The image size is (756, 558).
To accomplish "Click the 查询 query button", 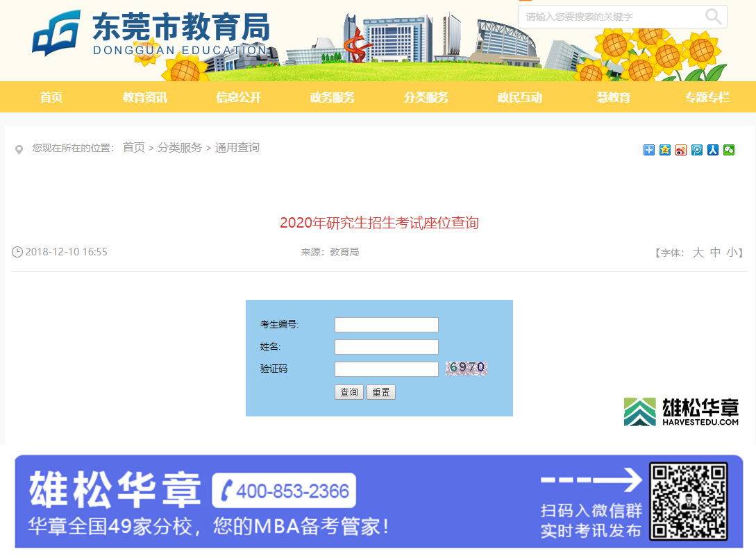I will tap(348, 391).
